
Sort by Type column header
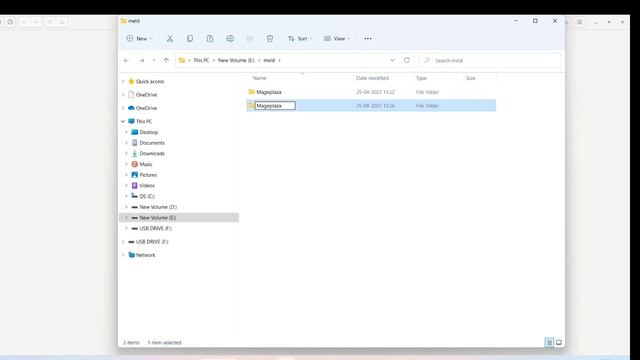[x=421, y=78]
